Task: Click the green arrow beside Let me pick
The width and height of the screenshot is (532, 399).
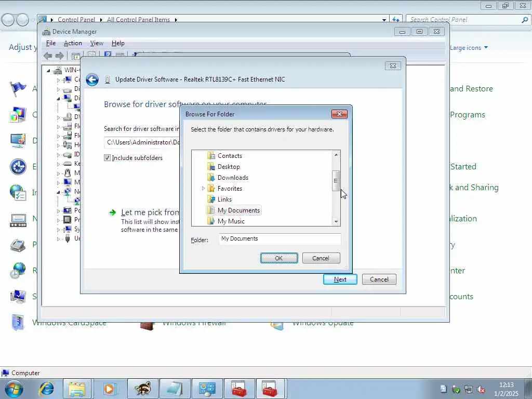Action: coord(112,212)
